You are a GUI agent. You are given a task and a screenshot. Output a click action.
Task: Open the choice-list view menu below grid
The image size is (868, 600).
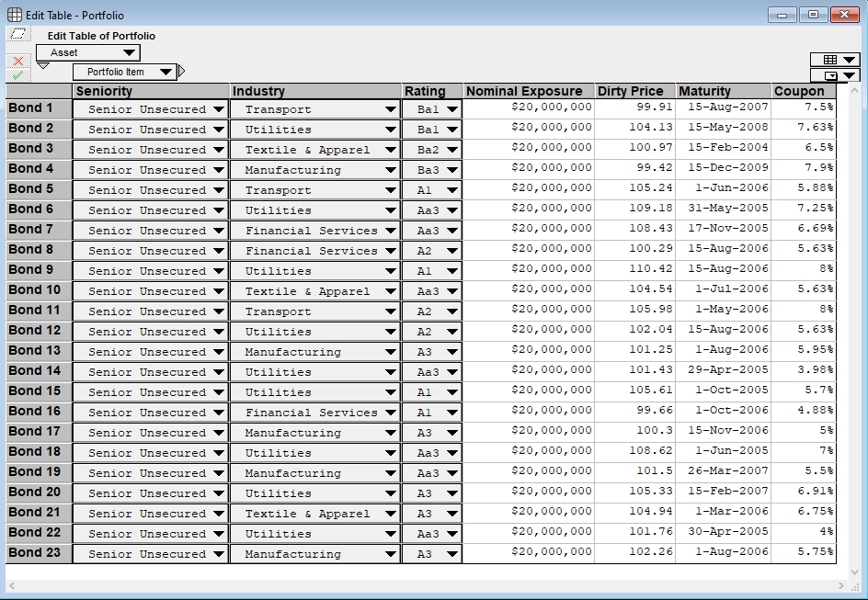click(835, 75)
